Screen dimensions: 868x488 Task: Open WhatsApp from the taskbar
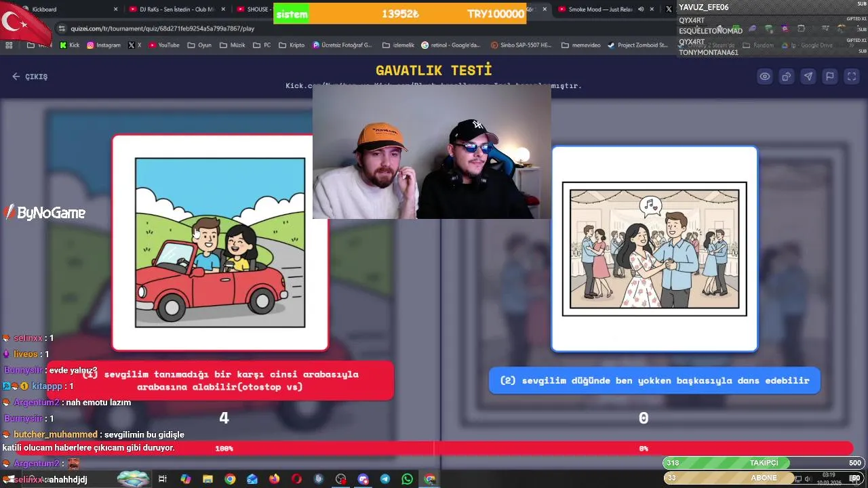(x=407, y=479)
